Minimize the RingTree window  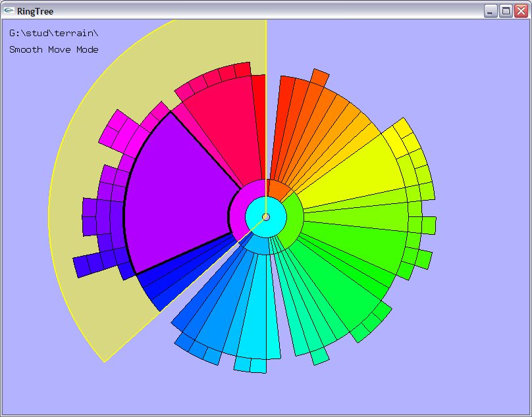[x=491, y=11]
